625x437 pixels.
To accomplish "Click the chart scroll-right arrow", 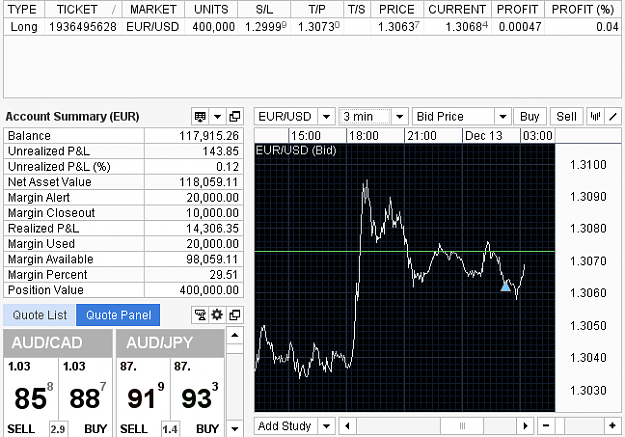I will coord(525,426).
